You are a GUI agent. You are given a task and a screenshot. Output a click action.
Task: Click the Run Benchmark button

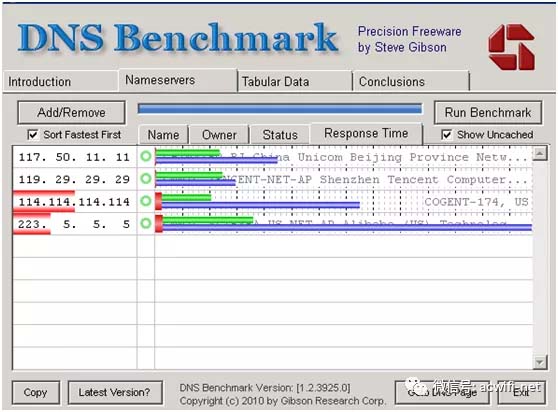tap(488, 113)
